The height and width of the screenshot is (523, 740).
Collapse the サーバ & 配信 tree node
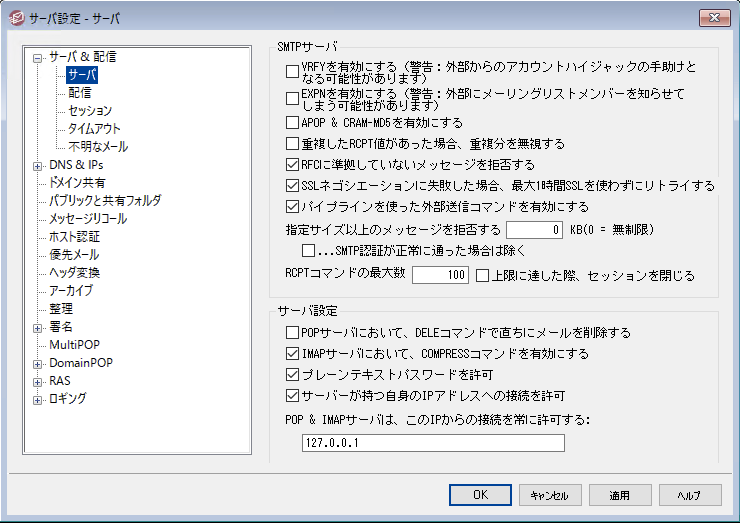pyautogui.click(x=38, y=57)
